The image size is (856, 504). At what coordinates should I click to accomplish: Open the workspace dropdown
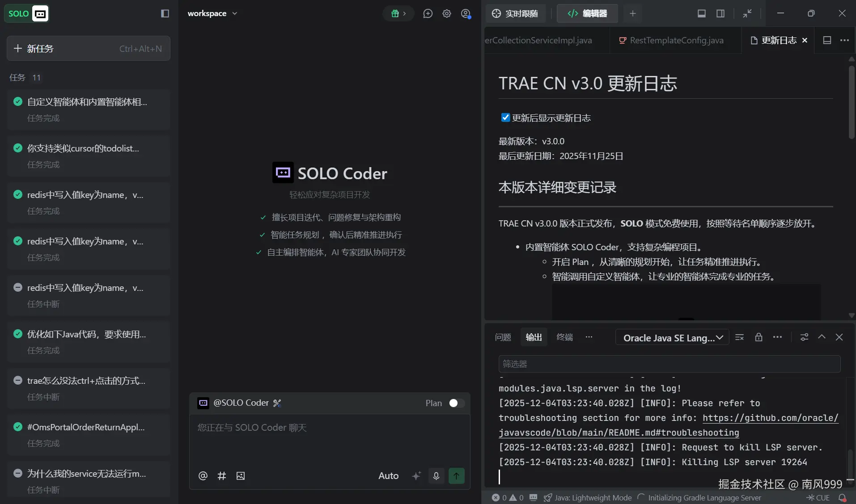[212, 13]
